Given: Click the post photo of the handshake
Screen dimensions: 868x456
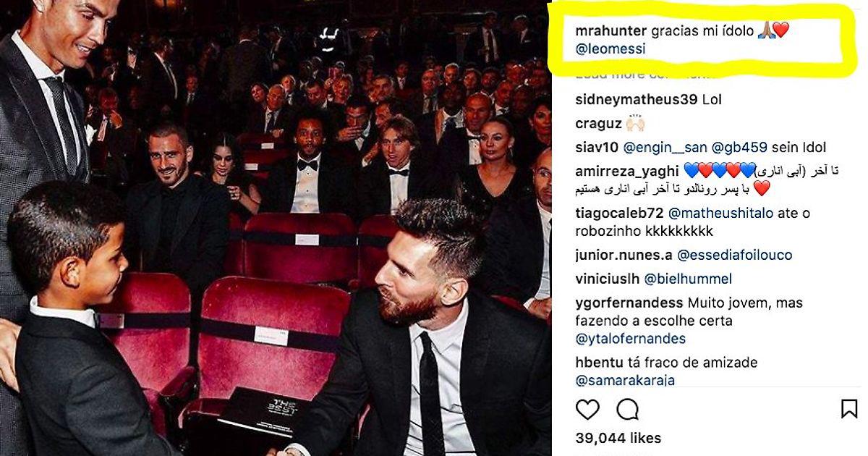Looking at the screenshot, I should point(275,228).
